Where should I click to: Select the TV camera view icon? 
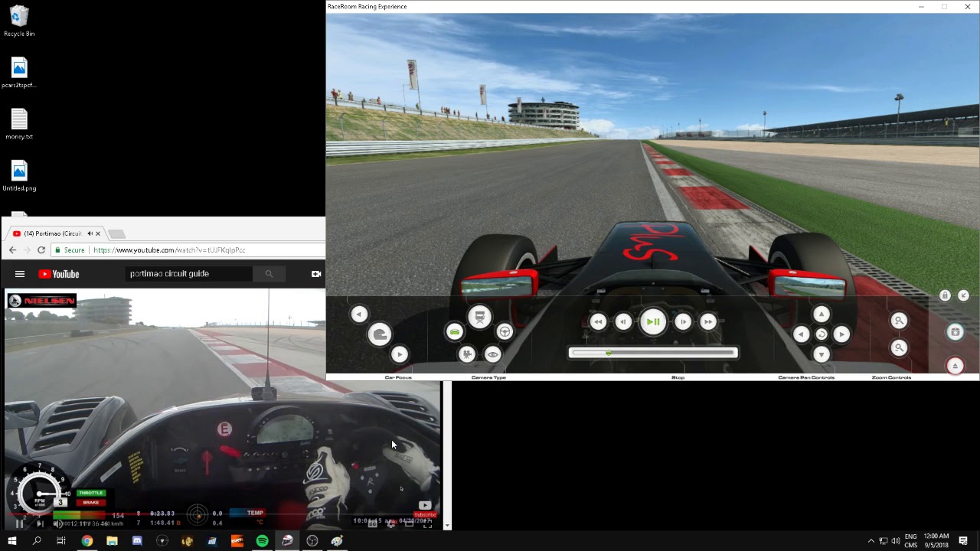pyautogui.click(x=467, y=354)
